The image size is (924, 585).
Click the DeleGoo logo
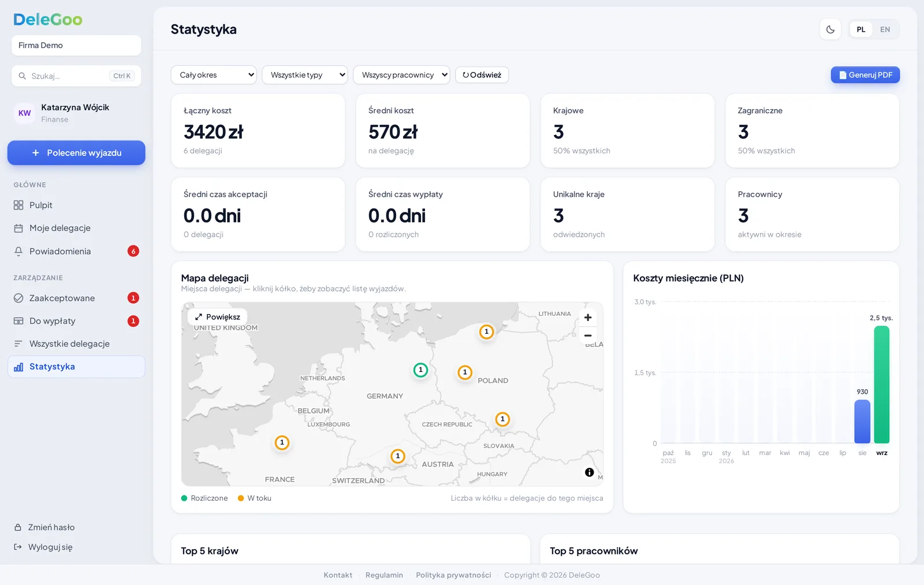tap(48, 20)
